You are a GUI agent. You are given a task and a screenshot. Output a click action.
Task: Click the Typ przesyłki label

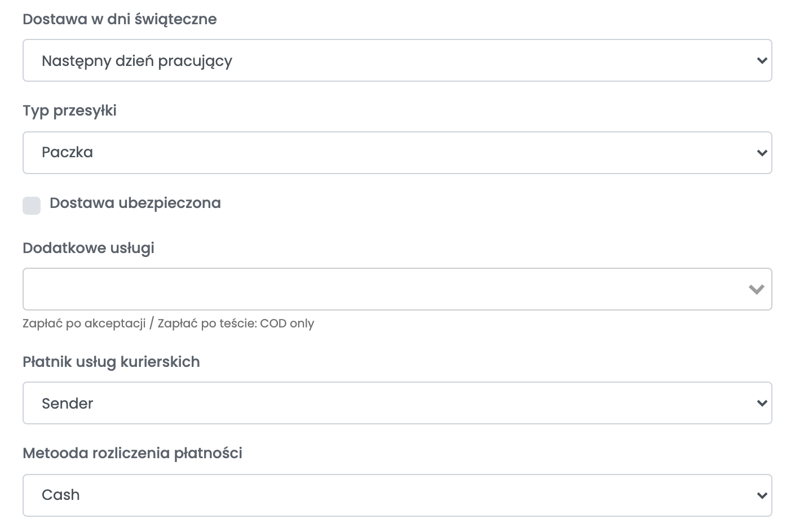click(x=69, y=110)
